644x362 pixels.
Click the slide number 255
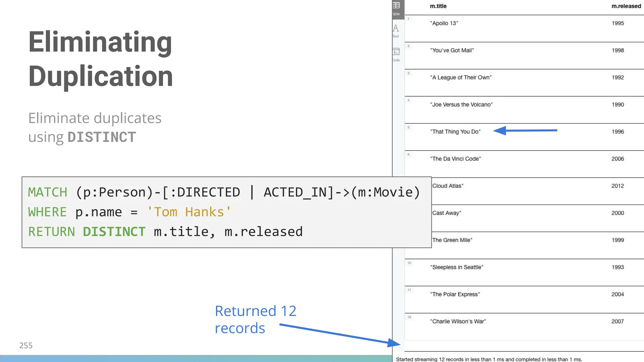click(26, 345)
